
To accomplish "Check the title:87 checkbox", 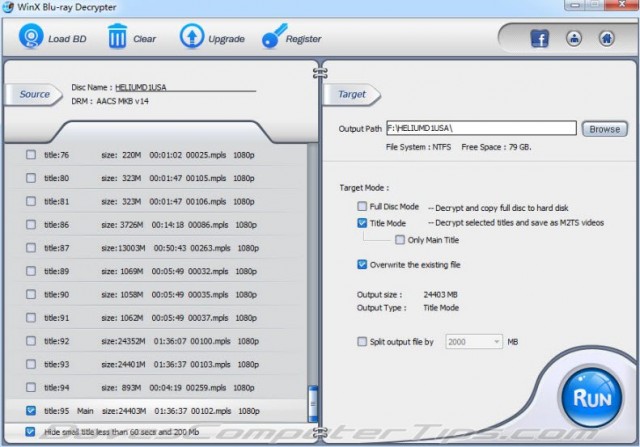I will 31,248.
